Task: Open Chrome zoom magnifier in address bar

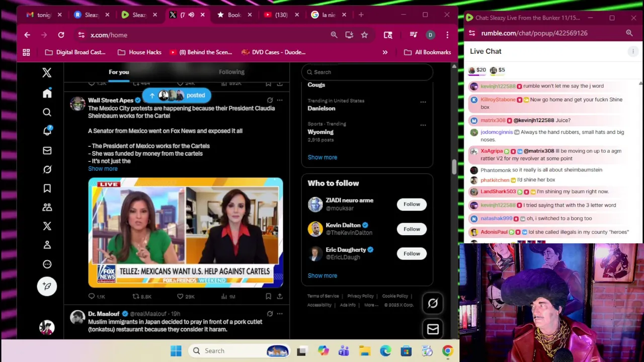Action: [x=334, y=35]
